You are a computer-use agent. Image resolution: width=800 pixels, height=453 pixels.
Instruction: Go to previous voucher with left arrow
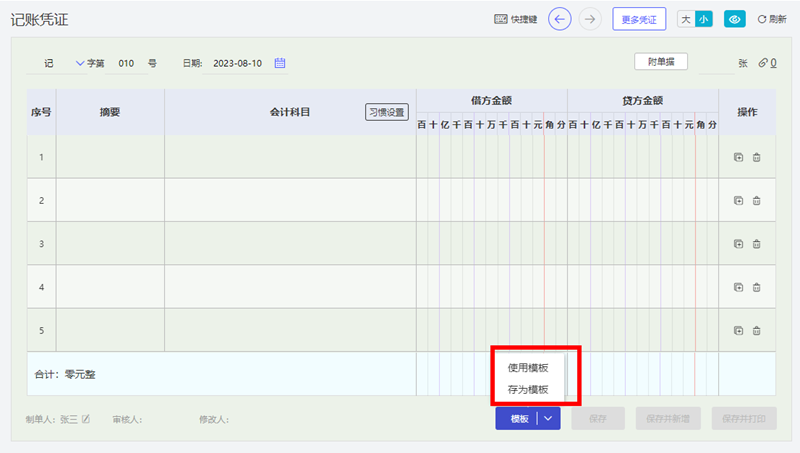point(560,19)
